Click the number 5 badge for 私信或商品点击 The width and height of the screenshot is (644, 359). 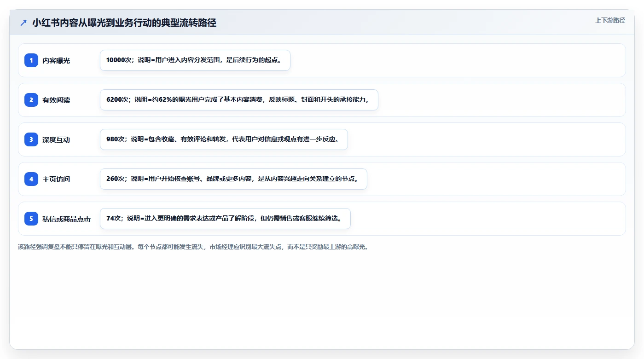(x=31, y=219)
